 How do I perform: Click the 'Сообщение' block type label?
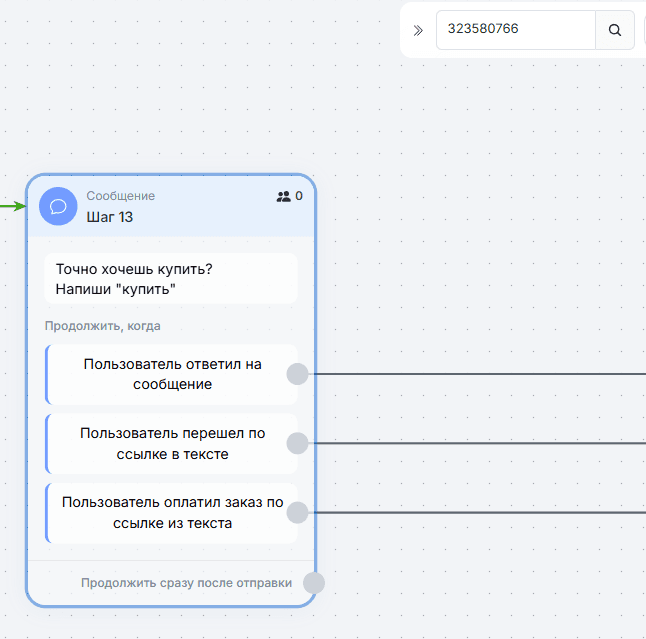pos(121,196)
